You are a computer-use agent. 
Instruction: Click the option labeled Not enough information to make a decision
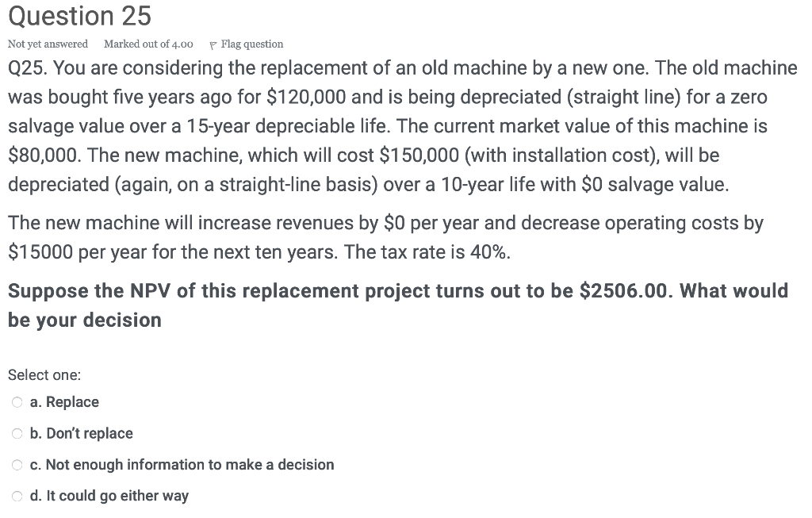182,465
